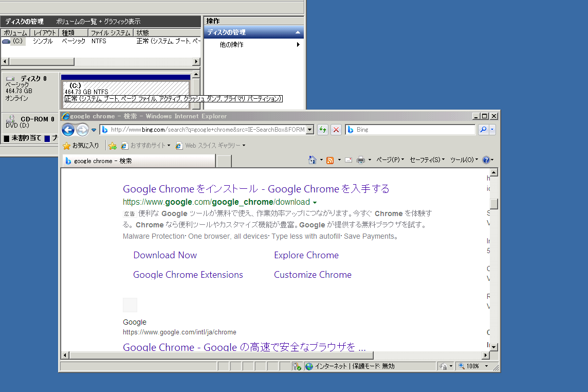The image size is (588, 392).
Task: Open the Download Now link
Action: [x=165, y=255]
